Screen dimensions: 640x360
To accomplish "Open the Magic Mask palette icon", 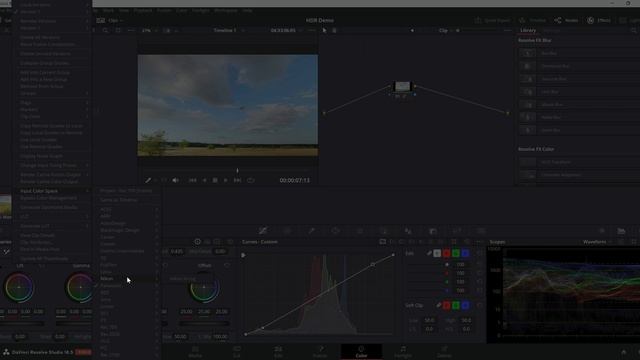I will pyautogui.click(x=384, y=231).
